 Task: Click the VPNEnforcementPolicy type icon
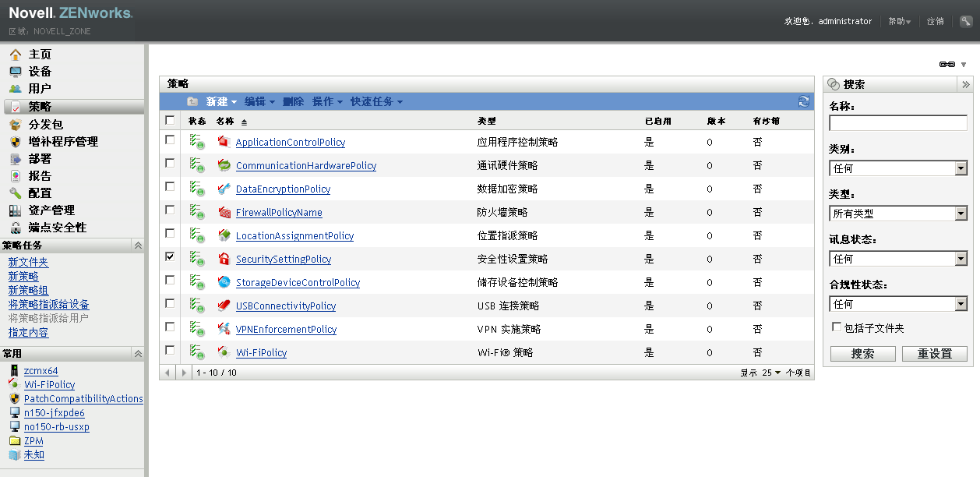(224, 329)
